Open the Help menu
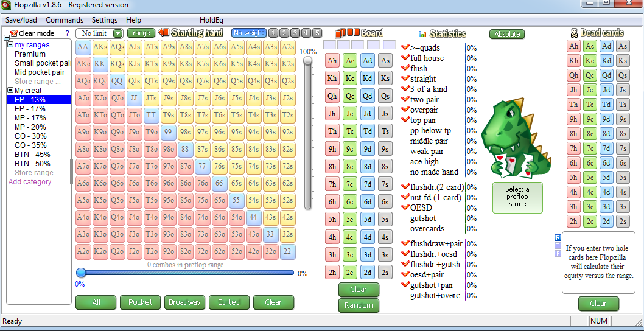 (x=133, y=20)
